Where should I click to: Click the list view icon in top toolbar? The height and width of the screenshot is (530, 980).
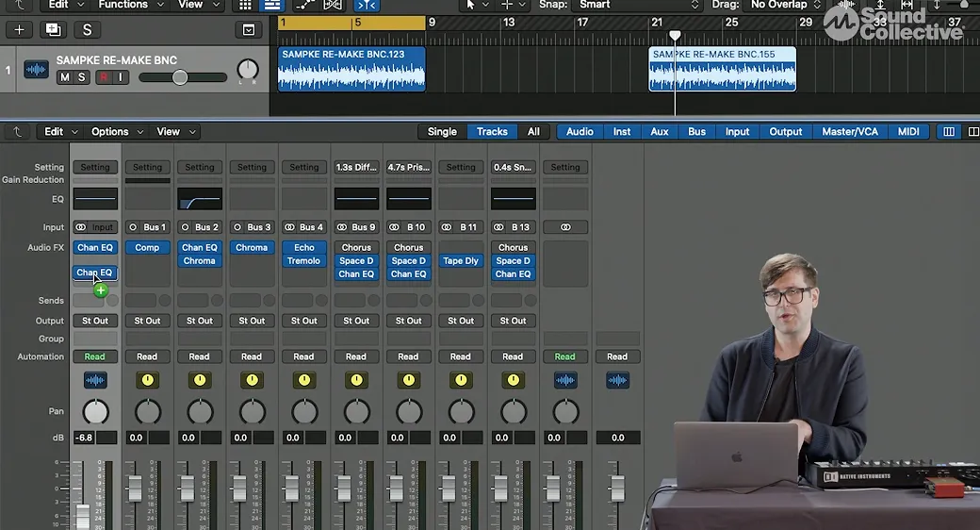pos(272,5)
